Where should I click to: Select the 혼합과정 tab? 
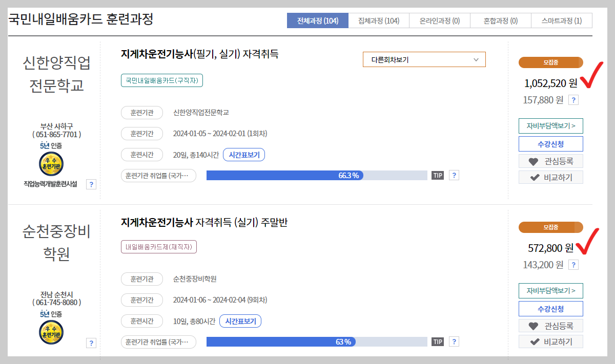pyautogui.click(x=500, y=20)
